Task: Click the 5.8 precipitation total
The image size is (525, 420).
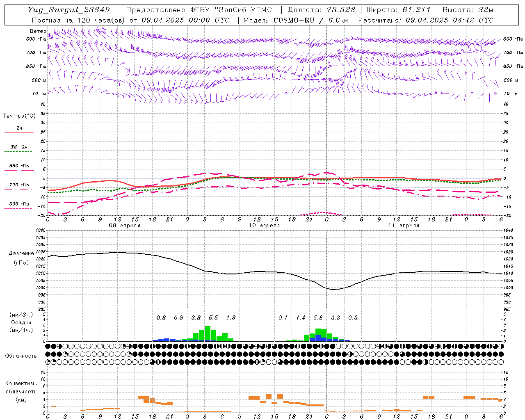Action: [318, 317]
